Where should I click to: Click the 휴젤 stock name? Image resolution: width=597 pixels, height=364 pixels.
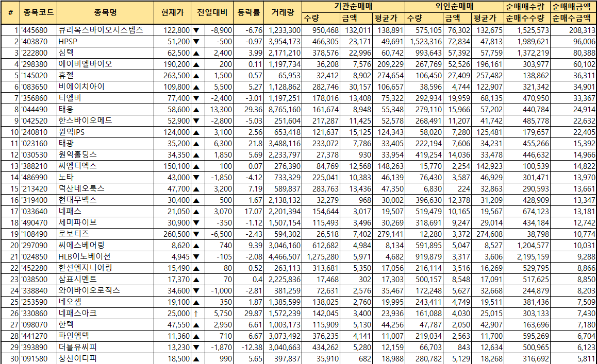click(66, 75)
